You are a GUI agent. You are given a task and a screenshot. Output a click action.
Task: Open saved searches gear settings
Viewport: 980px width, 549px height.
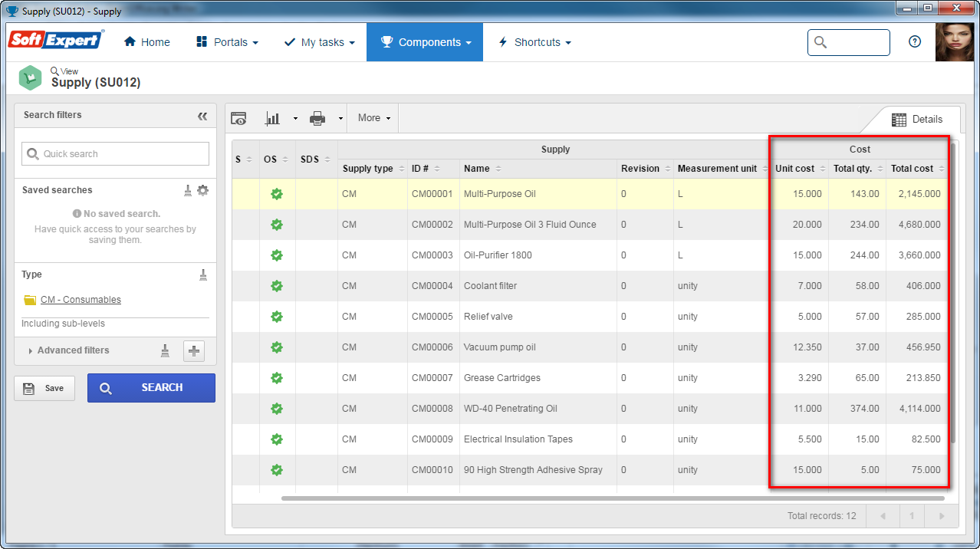tap(202, 190)
